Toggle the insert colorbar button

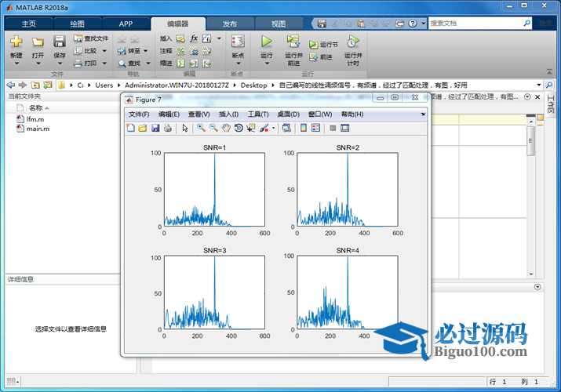(304, 128)
